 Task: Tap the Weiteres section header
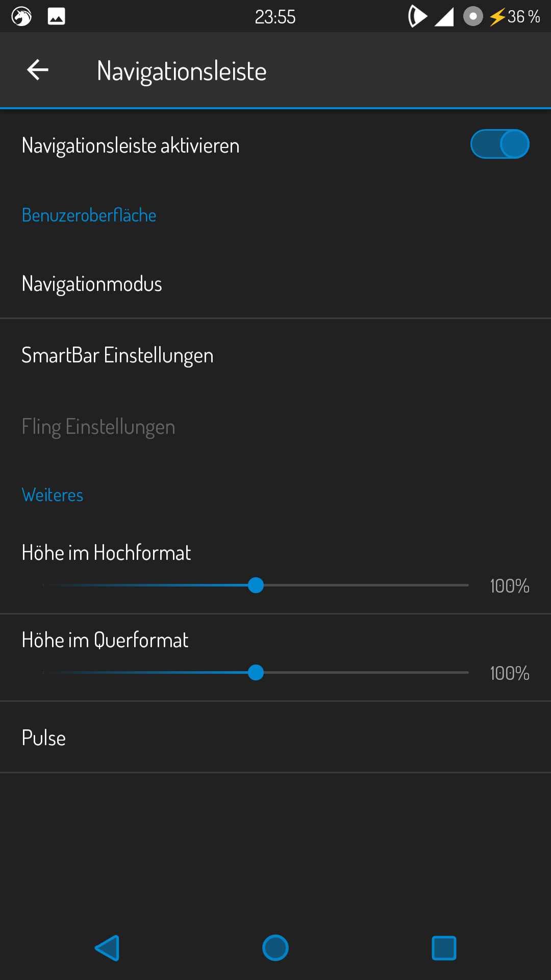(53, 495)
